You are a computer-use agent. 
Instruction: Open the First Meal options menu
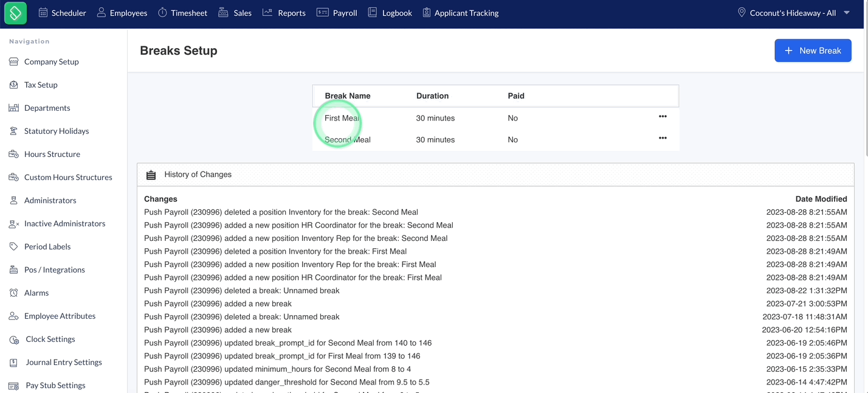(663, 116)
